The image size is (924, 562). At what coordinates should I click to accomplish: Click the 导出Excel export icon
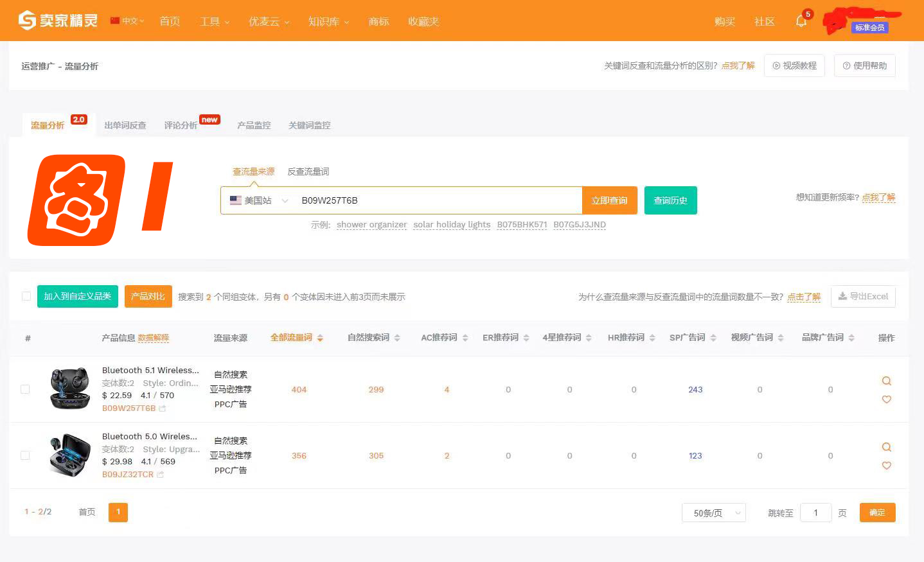pos(842,296)
